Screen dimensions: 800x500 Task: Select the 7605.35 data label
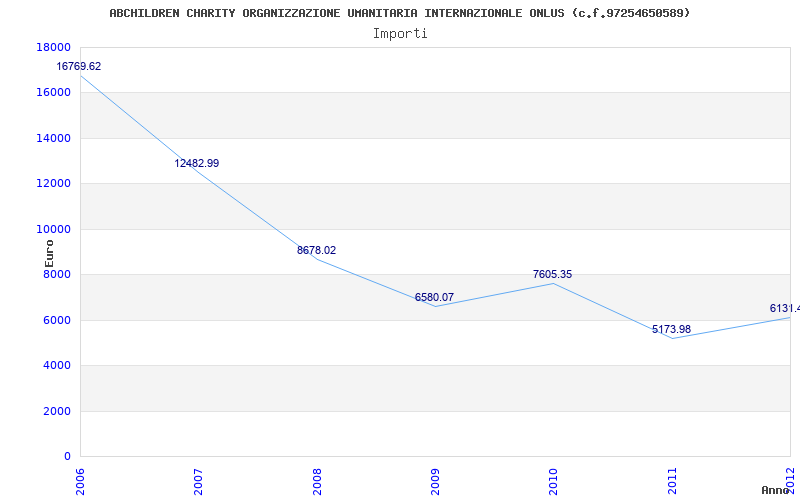pos(553,274)
